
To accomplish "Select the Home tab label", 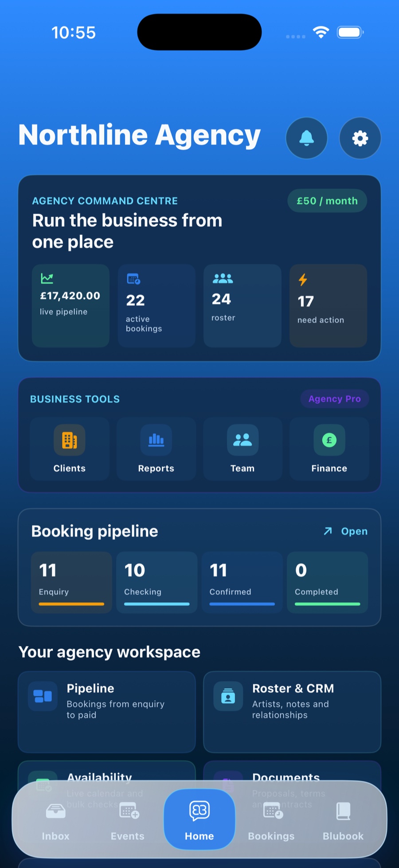I will [x=199, y=836].
